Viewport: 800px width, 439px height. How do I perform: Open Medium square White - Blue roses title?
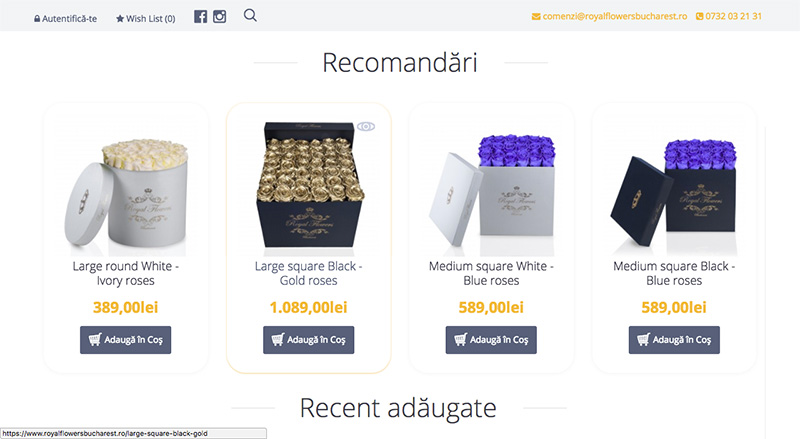click(x=491, y=273)
